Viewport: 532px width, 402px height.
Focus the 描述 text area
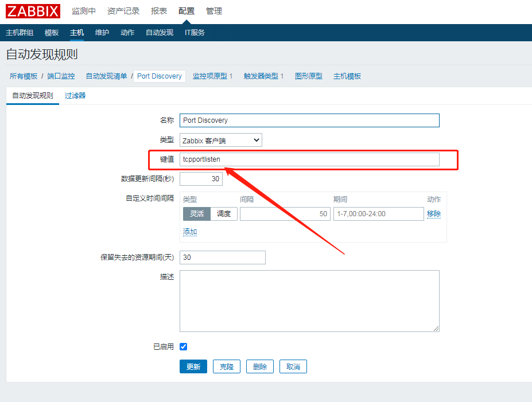(309, 301)
